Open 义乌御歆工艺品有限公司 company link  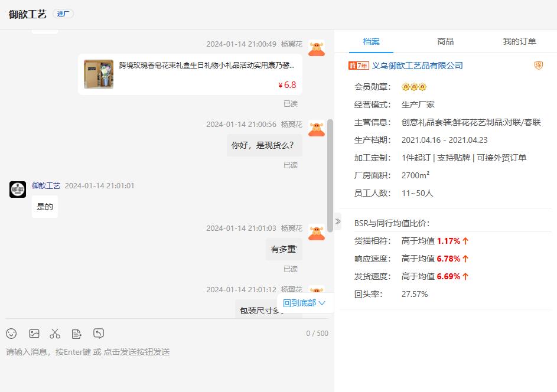tap(418, 66)
